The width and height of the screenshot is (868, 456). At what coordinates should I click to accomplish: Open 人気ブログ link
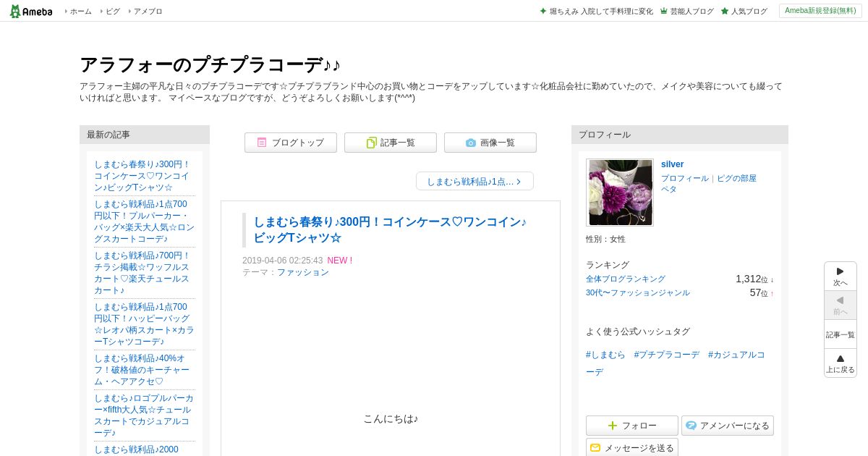pos(749,11)
